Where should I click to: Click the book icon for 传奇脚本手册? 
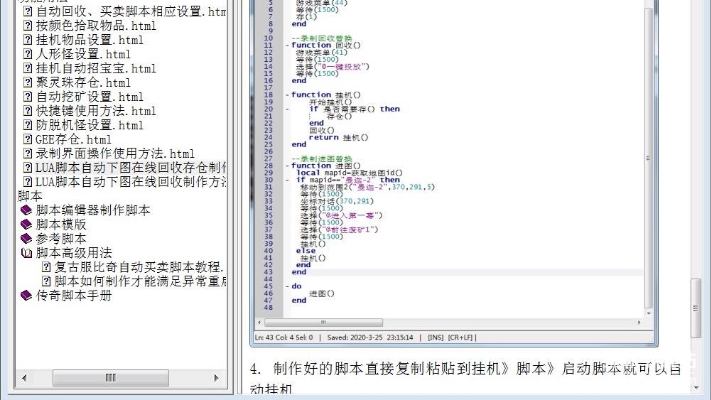coord(27,296)
